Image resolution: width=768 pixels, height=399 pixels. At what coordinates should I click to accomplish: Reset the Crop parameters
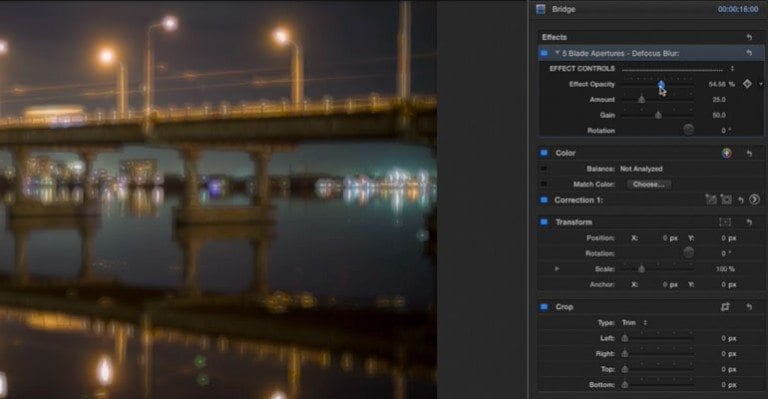point(749,307)
